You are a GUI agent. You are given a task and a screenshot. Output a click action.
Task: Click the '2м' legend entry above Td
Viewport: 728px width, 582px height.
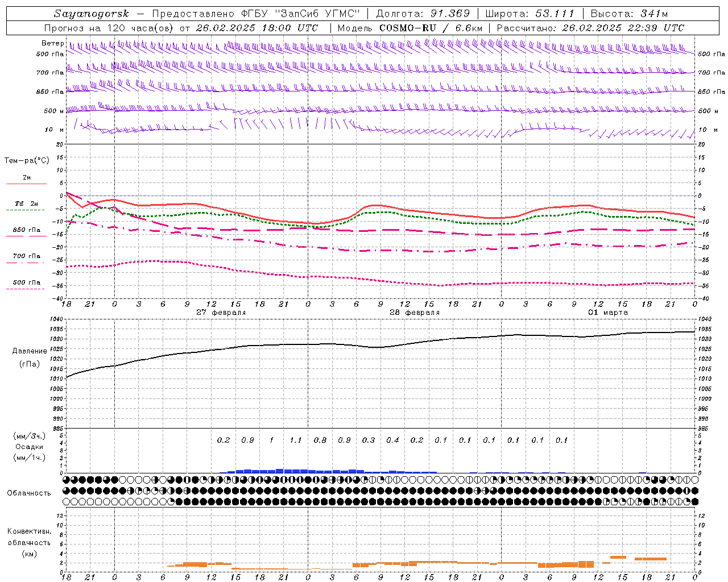(x=27, y=177)
